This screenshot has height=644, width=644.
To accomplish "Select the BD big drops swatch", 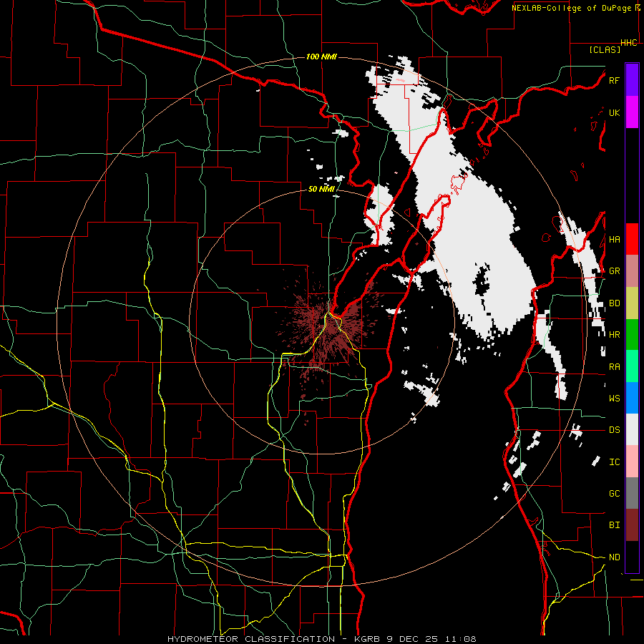I will click(x=632, y=303).
